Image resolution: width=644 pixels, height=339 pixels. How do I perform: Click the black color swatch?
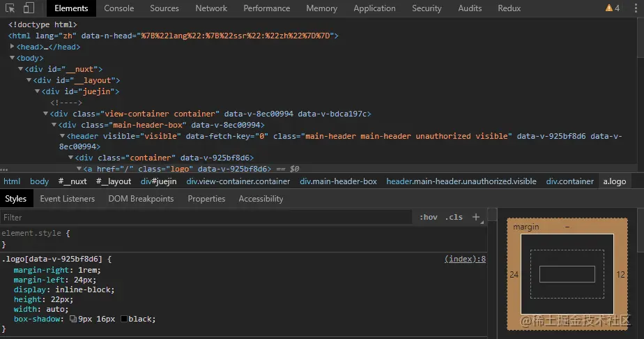tap(123, 319)
